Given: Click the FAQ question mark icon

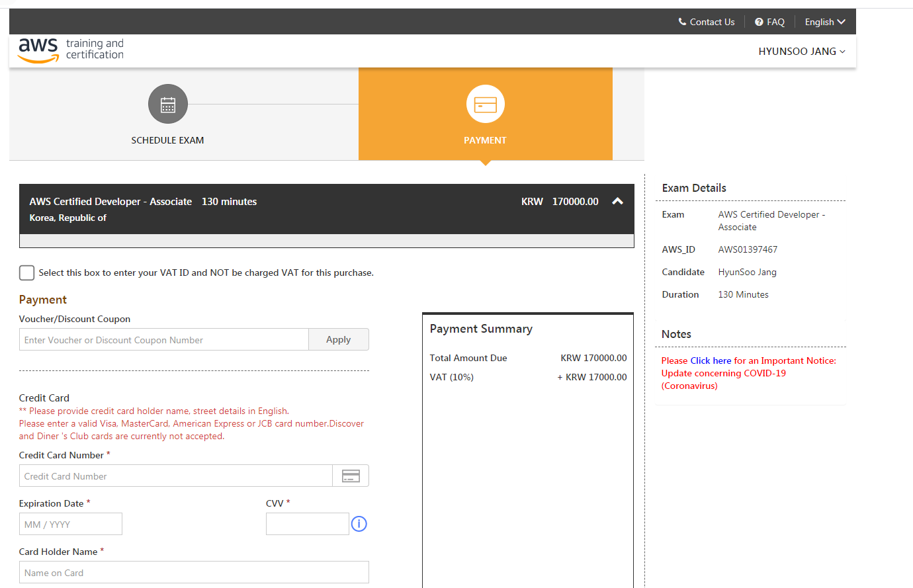Looking at the screenshot, I should (759, 22).
